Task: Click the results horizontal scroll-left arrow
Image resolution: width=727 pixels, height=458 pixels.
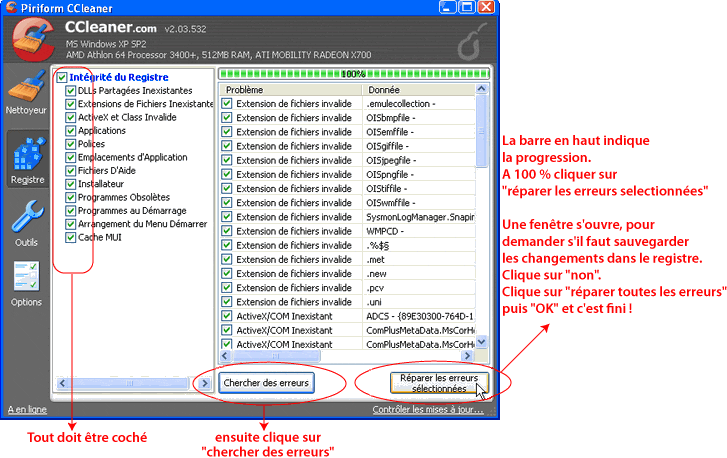Action: point(225,356)
